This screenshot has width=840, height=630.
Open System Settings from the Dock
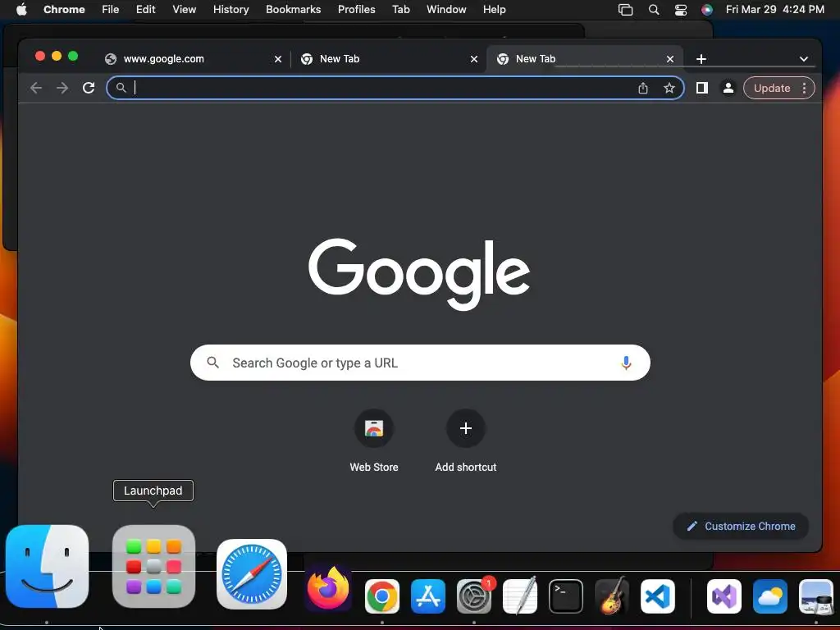click(x=474, y=596)
